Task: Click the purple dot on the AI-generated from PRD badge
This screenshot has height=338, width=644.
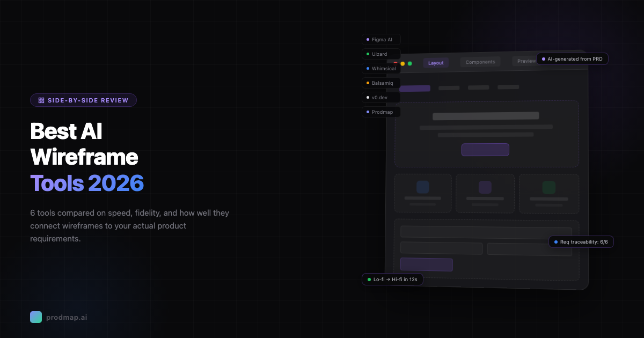Action: click(x=543, y=59)
